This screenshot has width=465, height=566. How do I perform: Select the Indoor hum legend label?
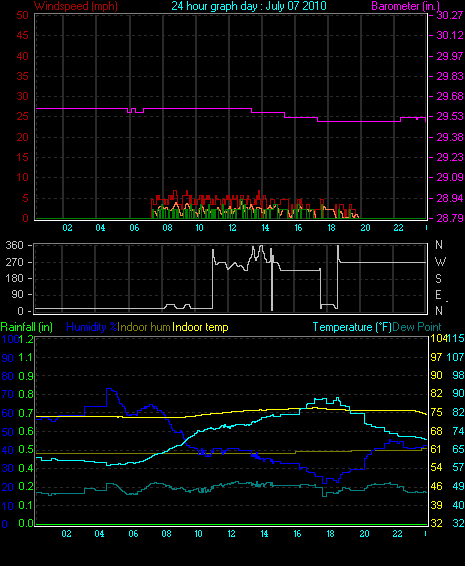tap(144, 327)
